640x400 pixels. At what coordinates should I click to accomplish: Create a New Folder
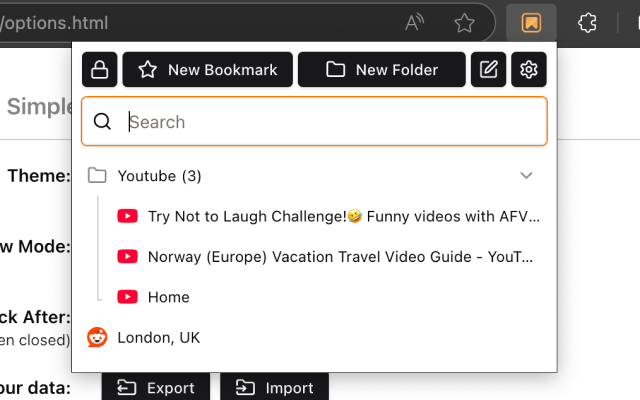click(382, 70)
